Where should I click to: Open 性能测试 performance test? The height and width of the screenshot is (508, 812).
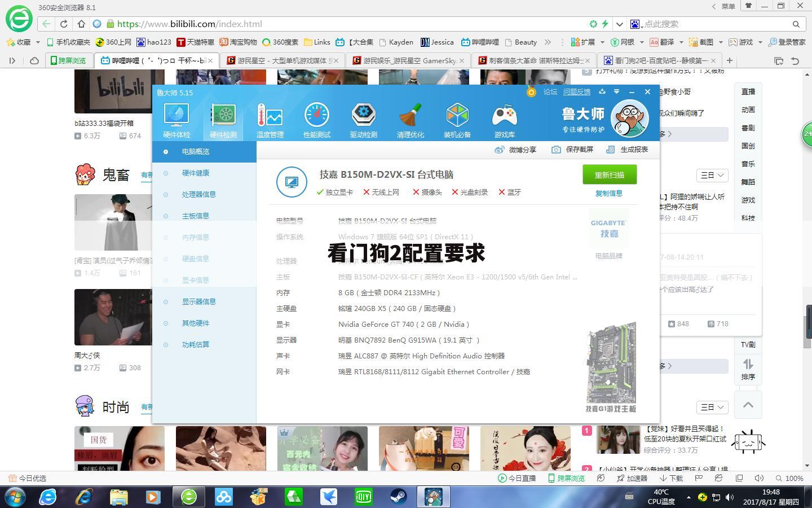(x=317, y=121)
